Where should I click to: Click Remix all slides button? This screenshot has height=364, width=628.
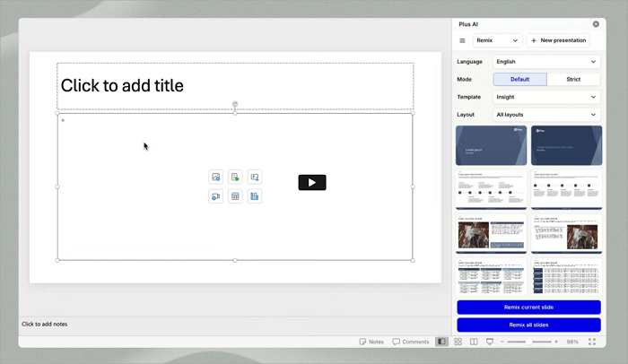[x=528, y=325]
